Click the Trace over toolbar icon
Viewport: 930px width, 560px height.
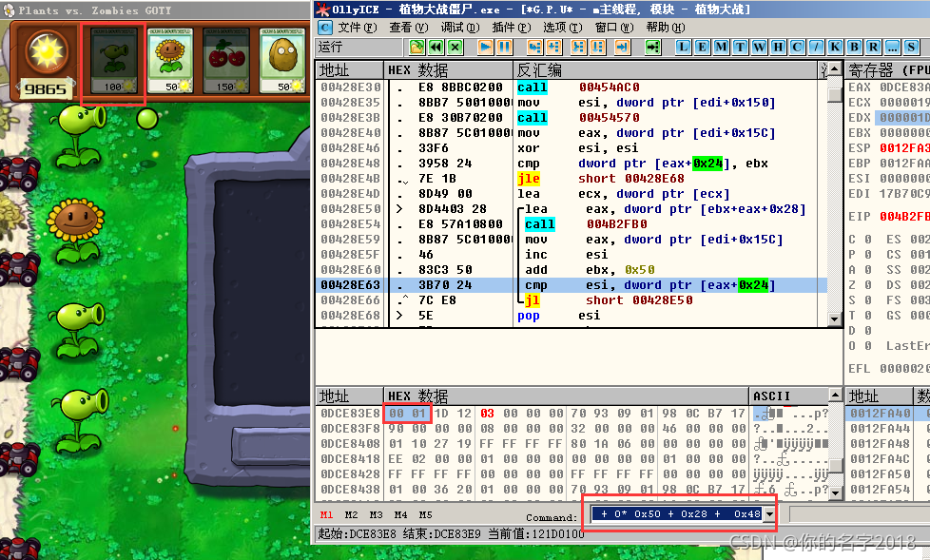(597, 47)
